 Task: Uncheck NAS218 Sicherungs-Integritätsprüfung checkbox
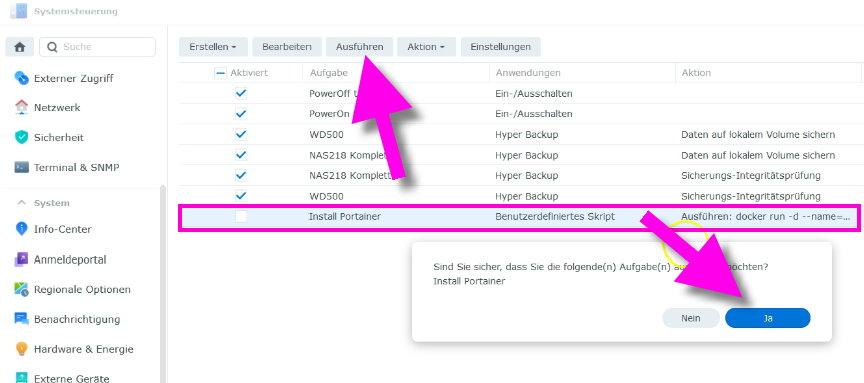tap(241, 175)
